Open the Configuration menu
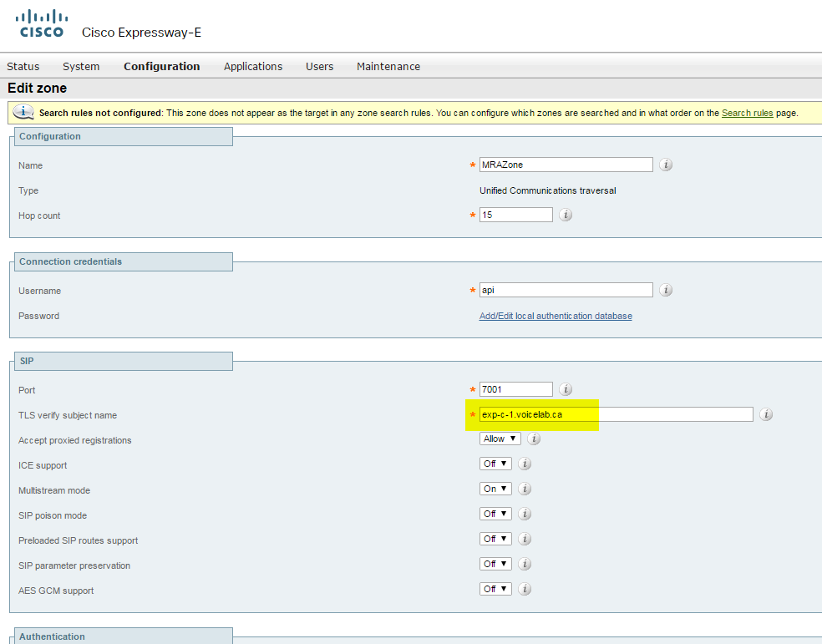This screenshot has height=644, width=822. pos(161,67)
